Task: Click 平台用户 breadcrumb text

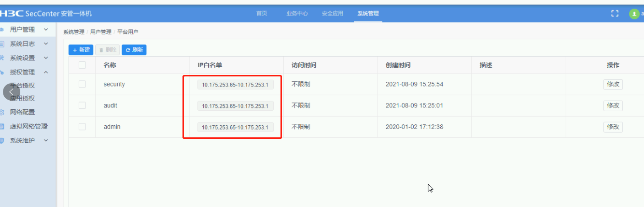Action: point(128,32)
